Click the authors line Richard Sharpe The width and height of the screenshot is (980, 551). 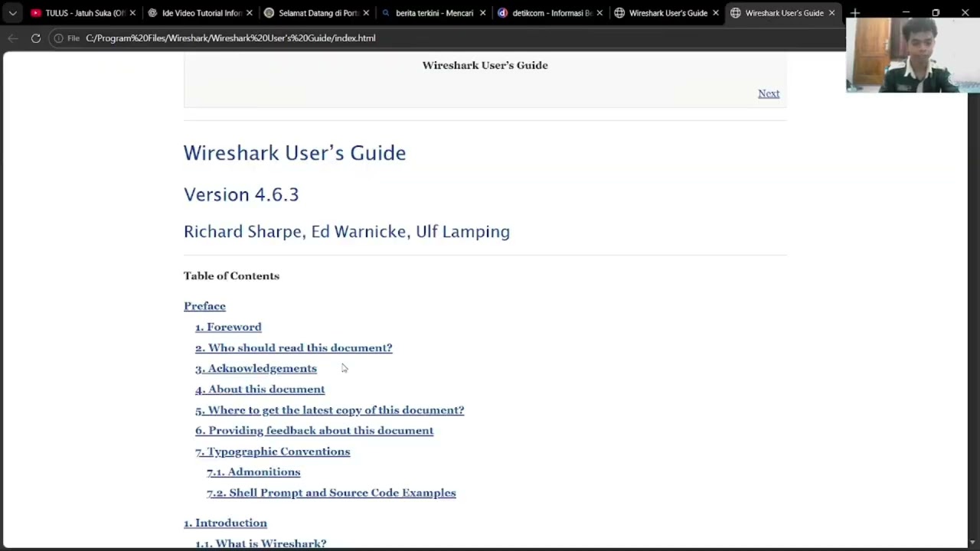pyautogui.click(x=347, y=231)
